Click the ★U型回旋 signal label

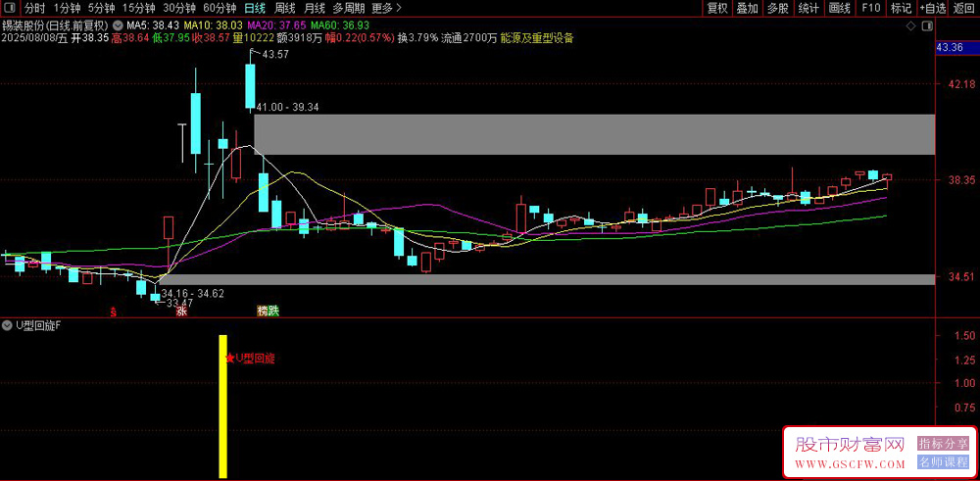click(x=250, y=360)
